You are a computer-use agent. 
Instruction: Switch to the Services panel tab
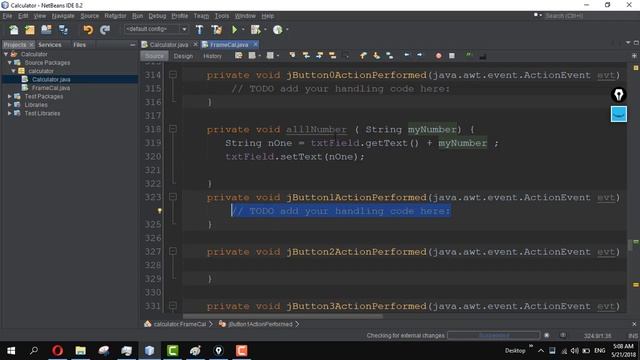[50, 44]
